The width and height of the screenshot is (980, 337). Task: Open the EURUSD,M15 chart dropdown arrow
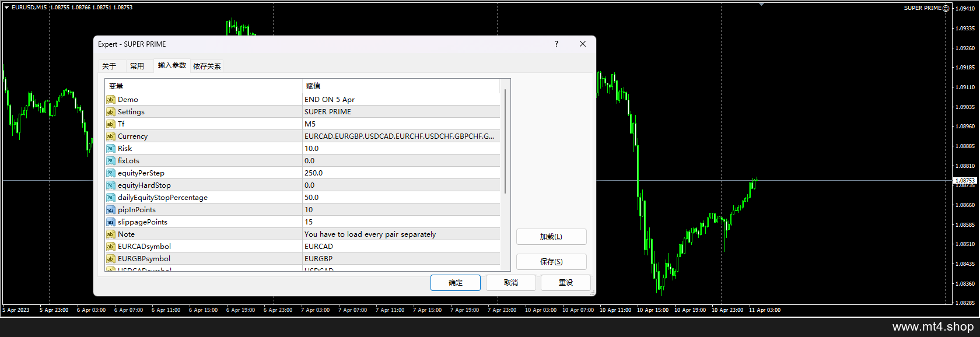coord(6,8)
